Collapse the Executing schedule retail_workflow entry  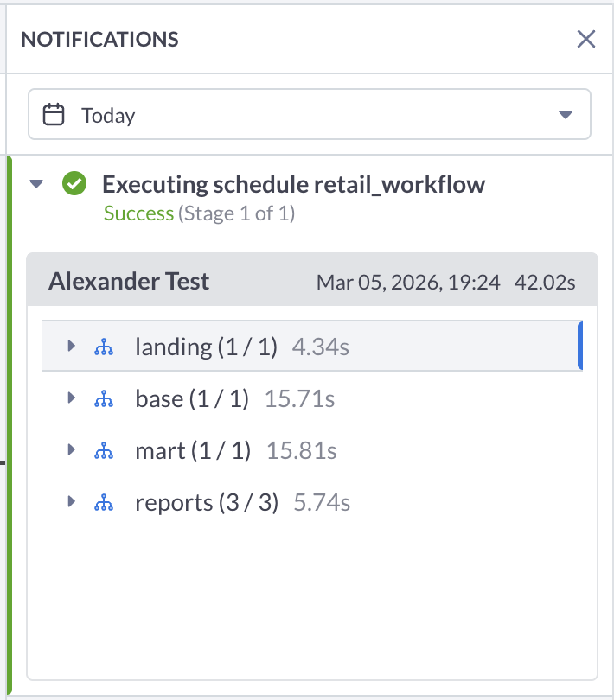(36, 184)
